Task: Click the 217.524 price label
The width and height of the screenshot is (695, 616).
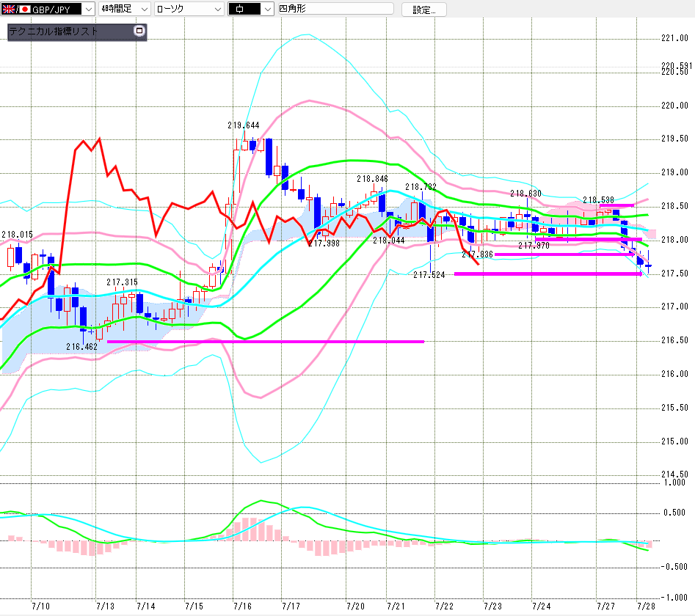Action: point(429,275)
